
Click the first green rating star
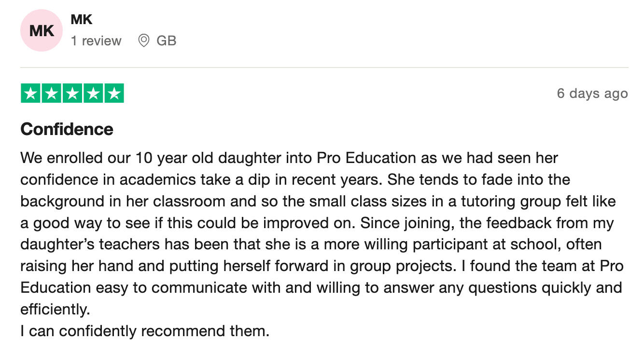(30, 93)
